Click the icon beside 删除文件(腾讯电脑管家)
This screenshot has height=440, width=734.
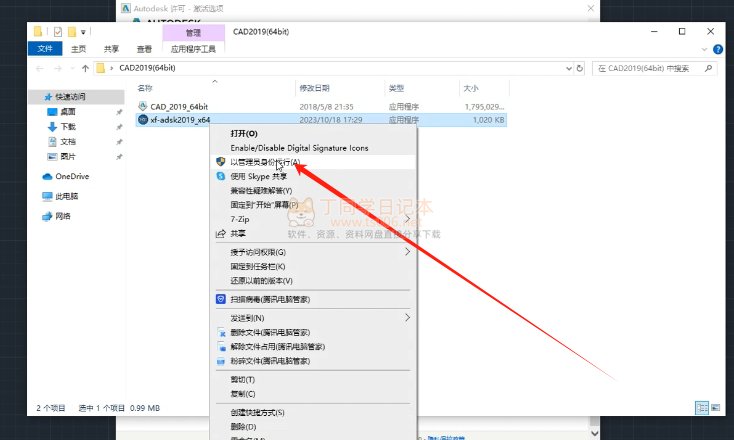click(221, 332)
